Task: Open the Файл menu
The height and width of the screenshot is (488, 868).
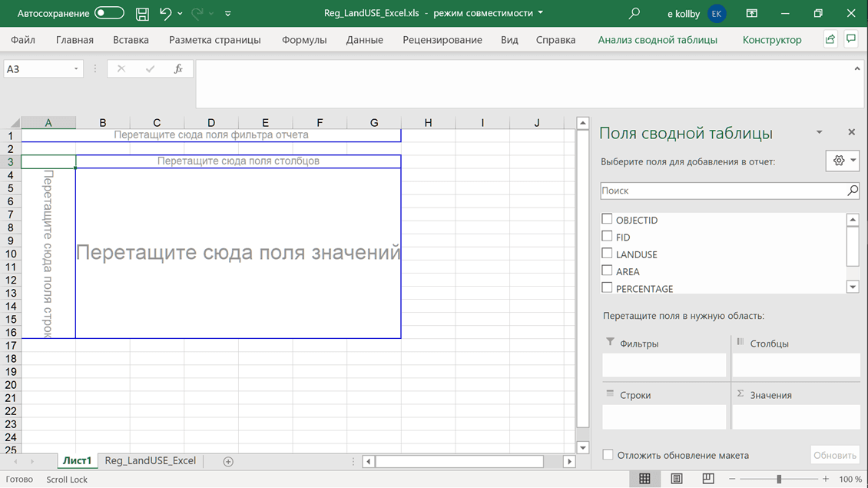Action: pyautogui.click(x=23, y=40)
